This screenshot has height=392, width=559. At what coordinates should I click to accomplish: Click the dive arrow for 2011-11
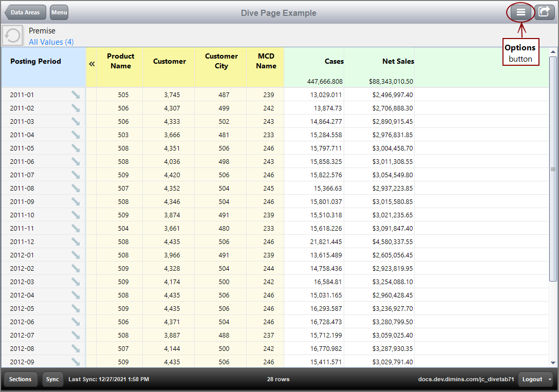tap(76, 229)
